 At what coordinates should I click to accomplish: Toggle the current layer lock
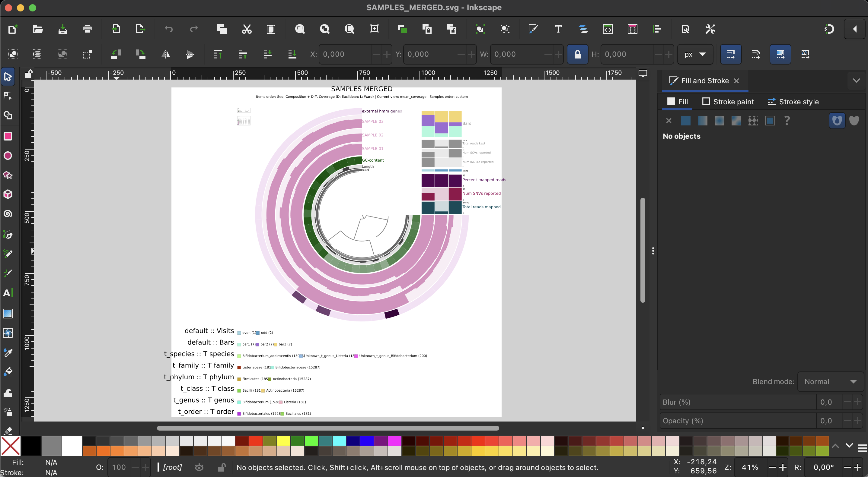pyautogui.click(x=222, y=467)
